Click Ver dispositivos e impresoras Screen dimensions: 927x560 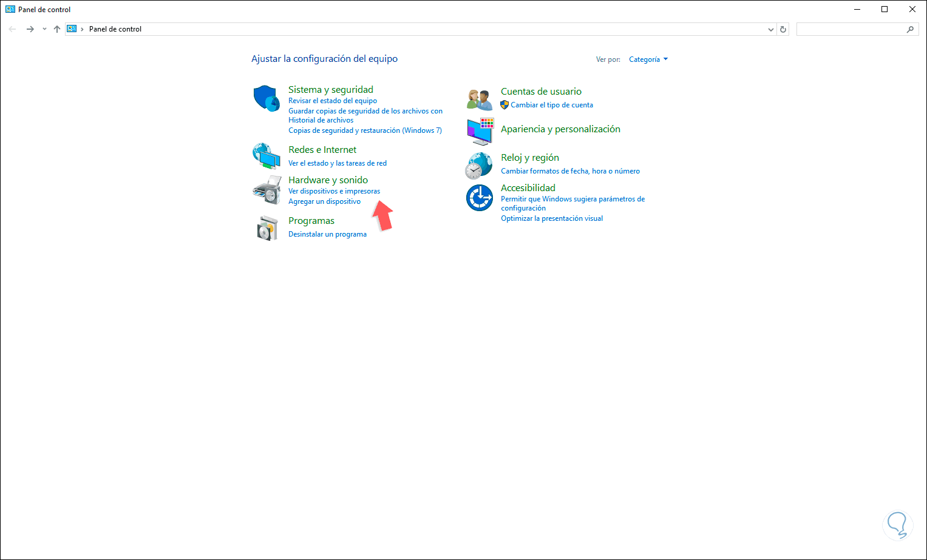[334, 191]
